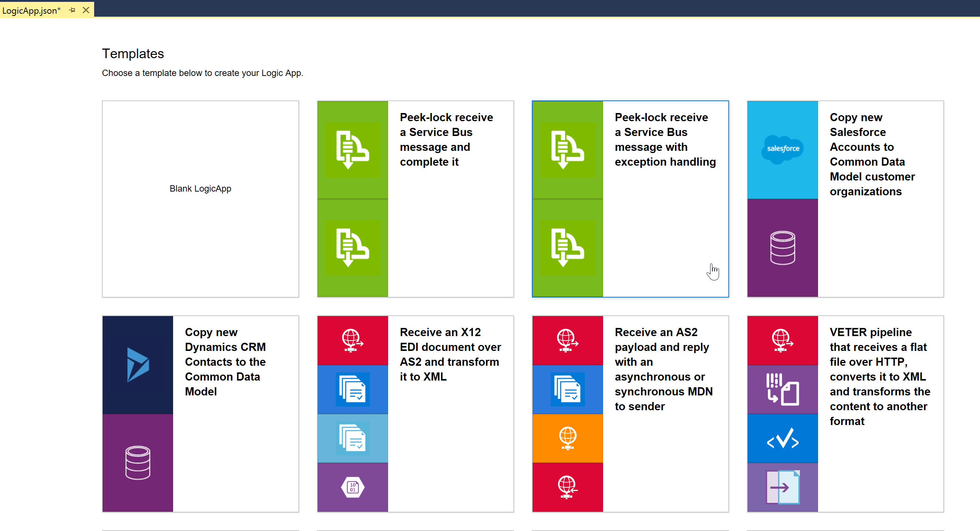980x531 pixels.
Task: Click purple binary hexagon icon in X12 EDI card
Action: coord(352,487)
